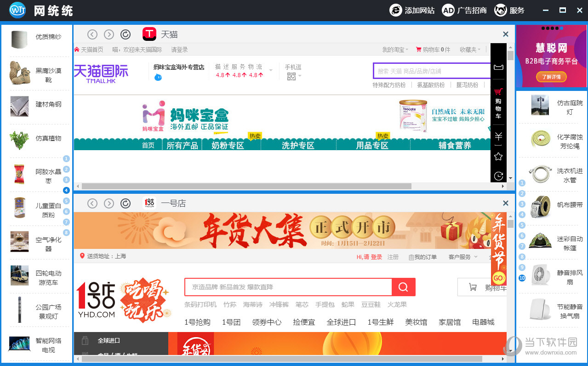Expand the 客户服务 dropdown on 一号店
This screenshot has height=366, width=588.
(x=463, y=257)
